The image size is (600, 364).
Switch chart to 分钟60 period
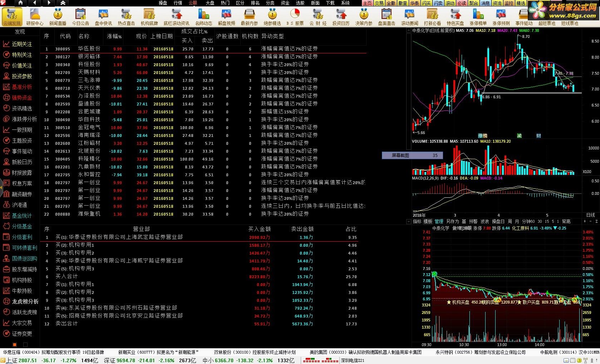[528, 222]
